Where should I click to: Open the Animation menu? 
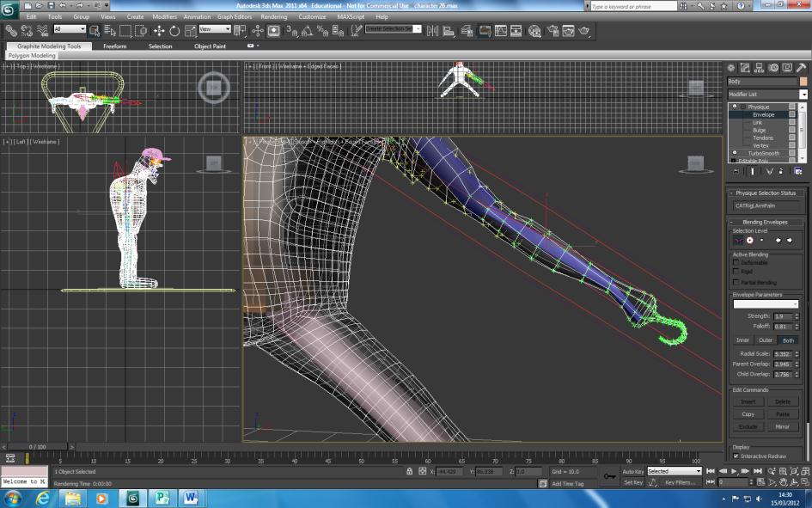(x=197, y=16)
